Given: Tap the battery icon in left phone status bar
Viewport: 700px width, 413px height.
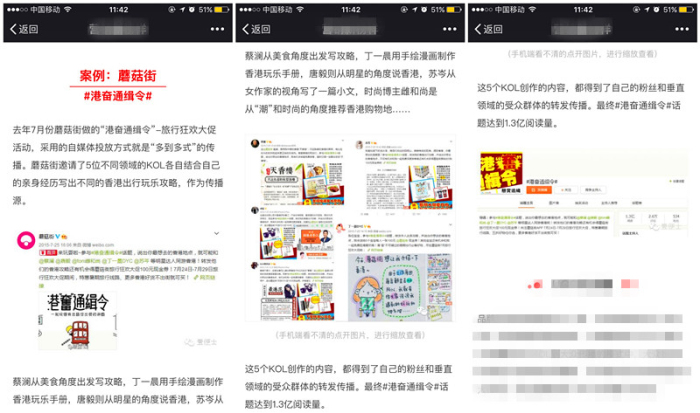Looking at the screenshot, I should tap(216, 9).
